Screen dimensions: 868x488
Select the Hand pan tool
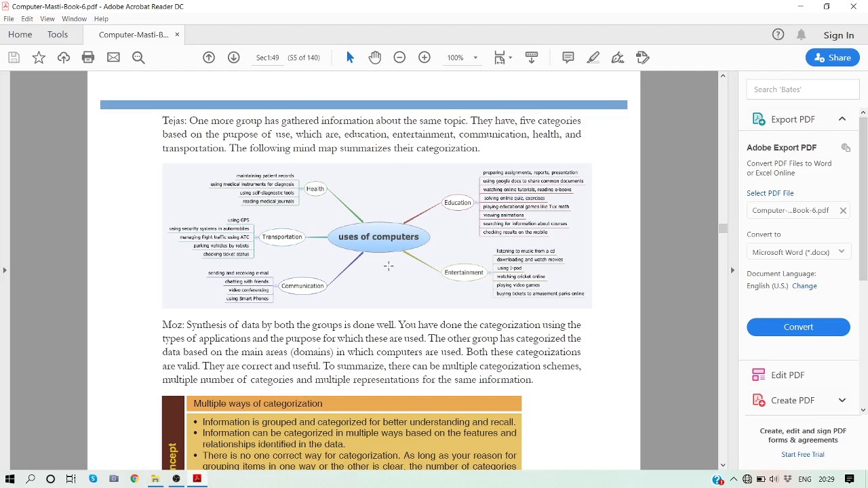click(375, 58)
